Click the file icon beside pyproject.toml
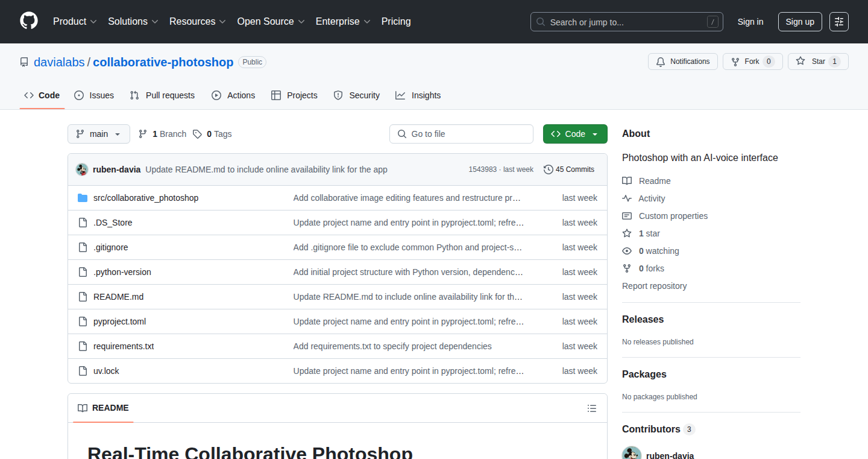The image size is (868, 459). (x=83, y=321)
